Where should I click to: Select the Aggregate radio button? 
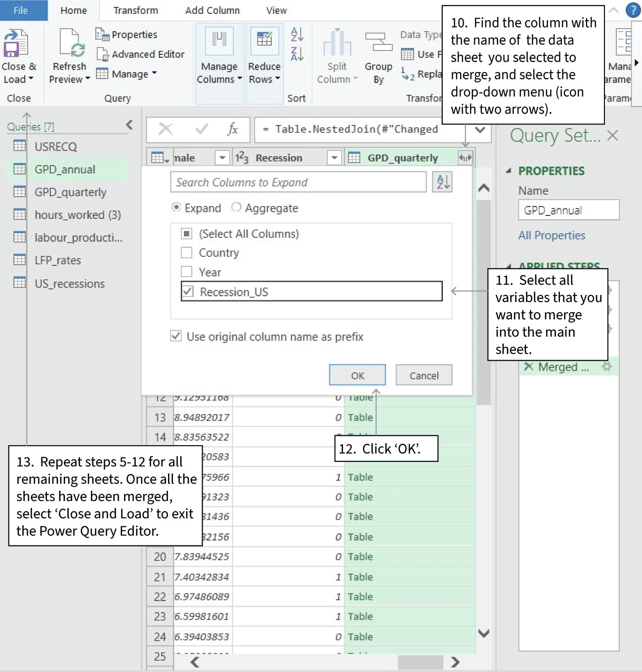click(x=236, y=208)
